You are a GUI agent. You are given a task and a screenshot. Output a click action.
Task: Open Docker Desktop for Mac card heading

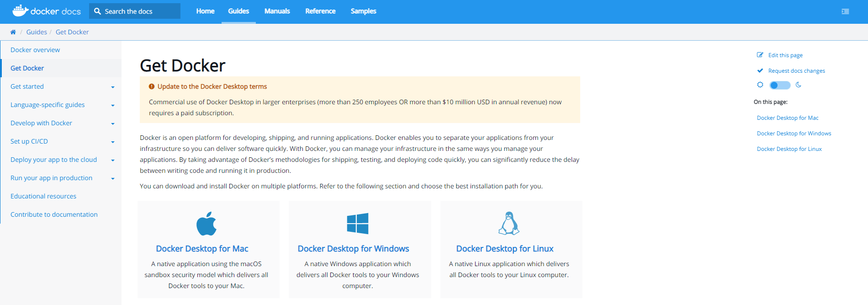(202, 249)
